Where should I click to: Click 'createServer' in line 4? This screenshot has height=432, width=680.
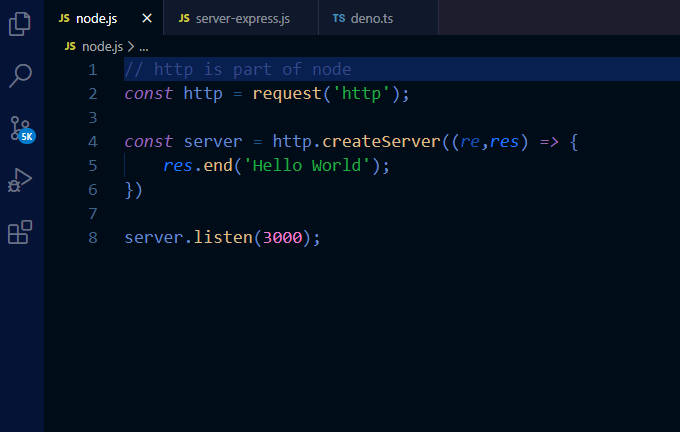[x=381, y=142]
